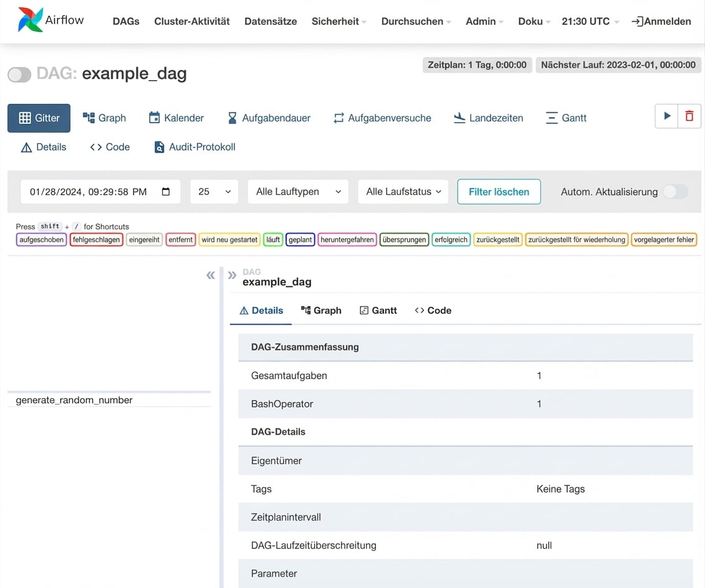Click the Gesamtaufgaben row label
The width and height of the screenshot is (705, 588).
pos(289,376)
